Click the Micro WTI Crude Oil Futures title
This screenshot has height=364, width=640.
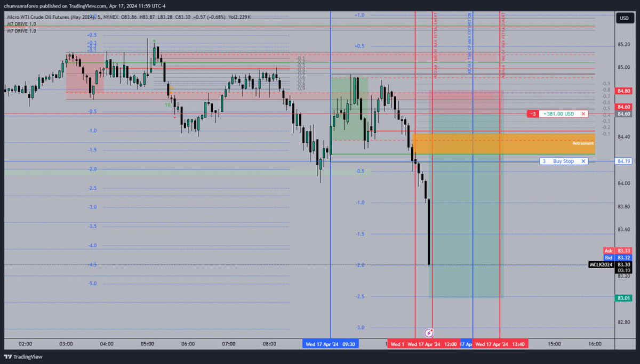(x=52, y=18)
